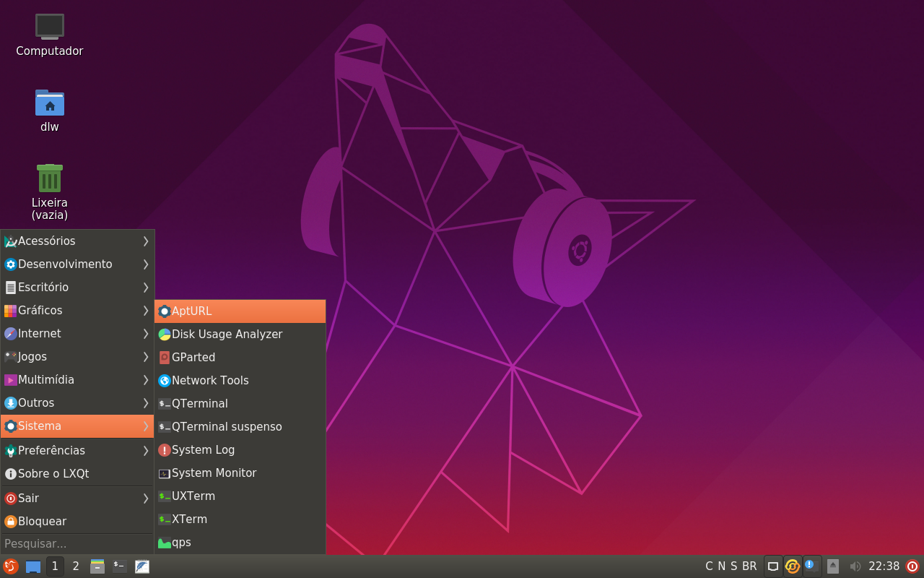Expand the Sistema submenu arrow
The image size is (924, 578).
(x=145, y=426)
